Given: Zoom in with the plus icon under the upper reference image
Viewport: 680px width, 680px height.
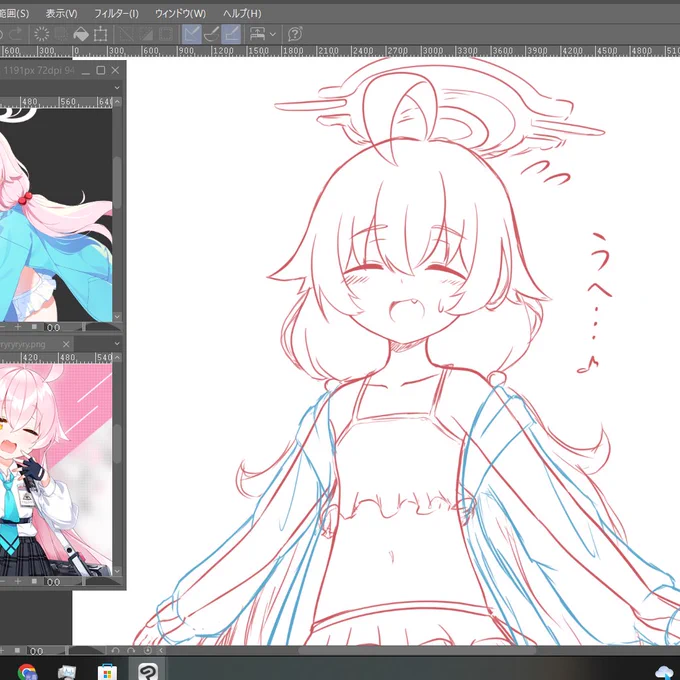Looking at the screenshot, I should 18,327.
